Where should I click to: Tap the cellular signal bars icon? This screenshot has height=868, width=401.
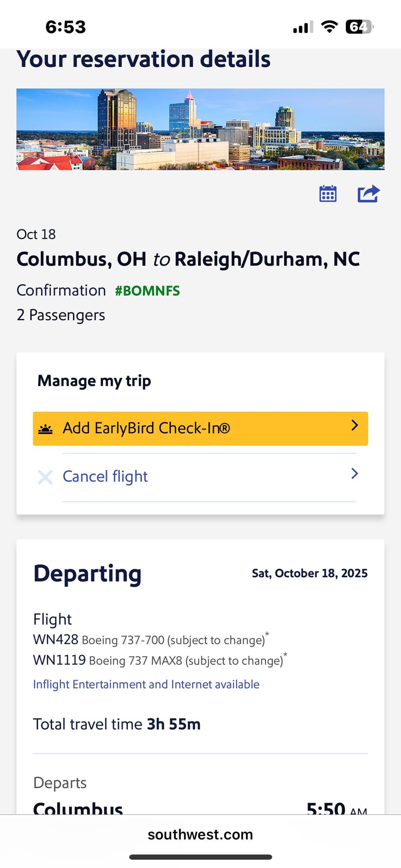click(x=303, y=28)
